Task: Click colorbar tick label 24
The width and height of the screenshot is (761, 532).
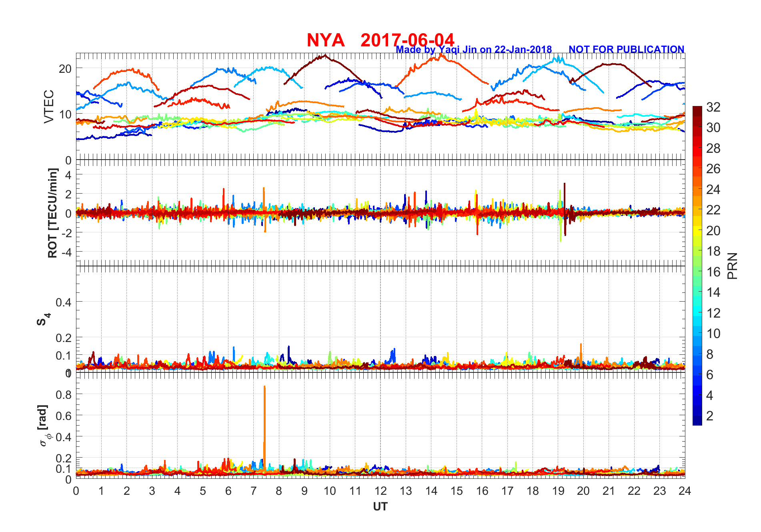Action: point(713,190)
